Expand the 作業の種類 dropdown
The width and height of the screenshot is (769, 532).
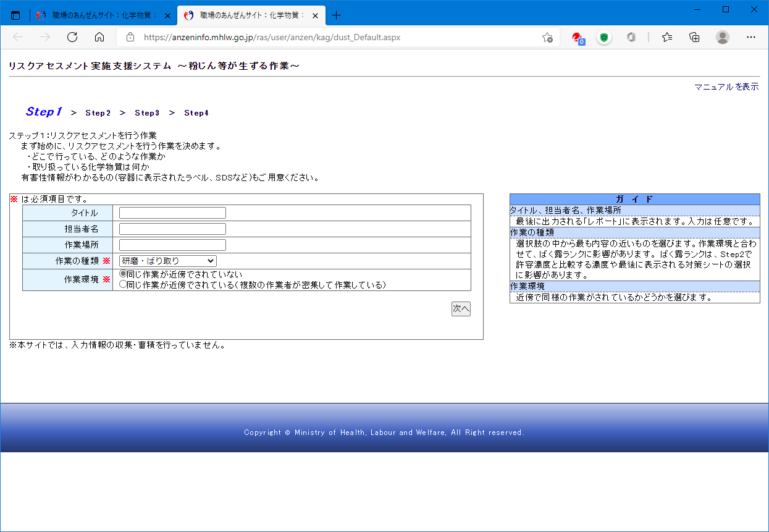[x=167, y=261]
